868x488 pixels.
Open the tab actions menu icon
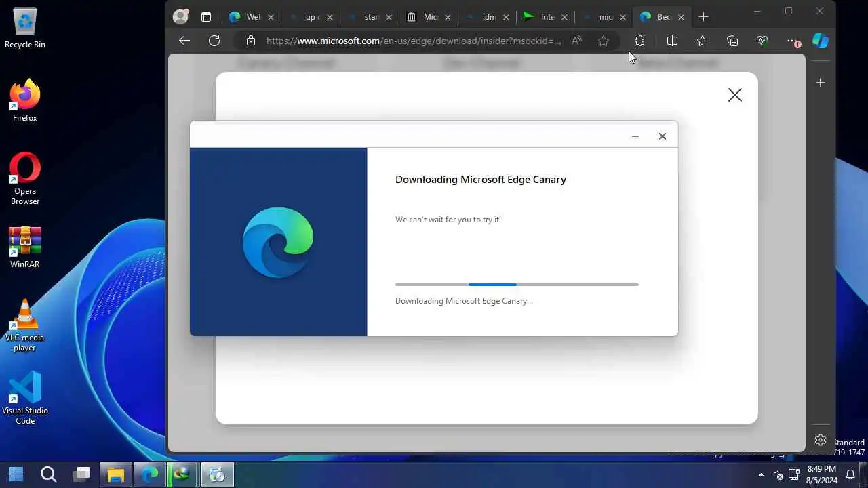tap(206, 17)
